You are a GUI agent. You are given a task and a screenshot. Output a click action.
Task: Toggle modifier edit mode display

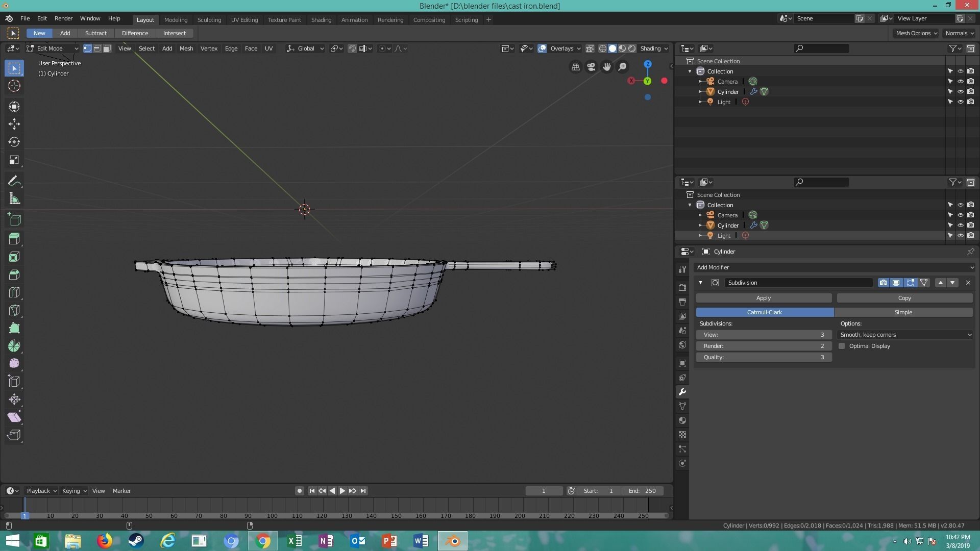point(910,283)
